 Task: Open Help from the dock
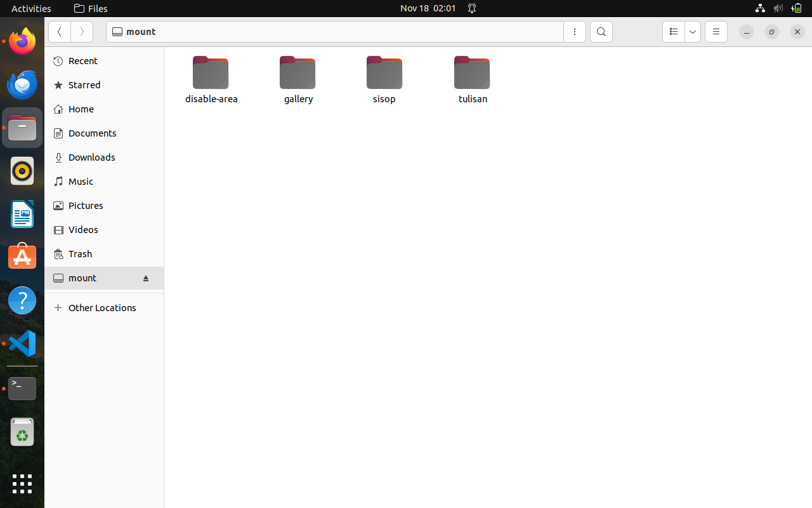point(22,300)
